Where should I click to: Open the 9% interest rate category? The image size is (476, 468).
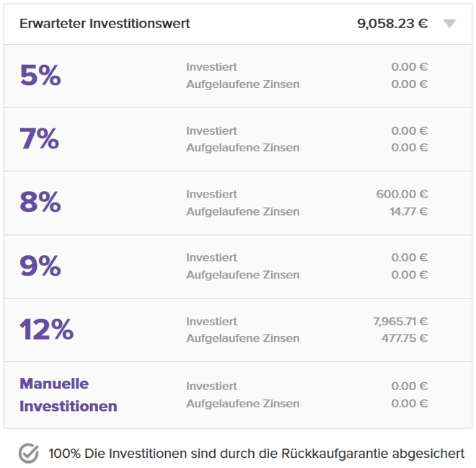40,266
